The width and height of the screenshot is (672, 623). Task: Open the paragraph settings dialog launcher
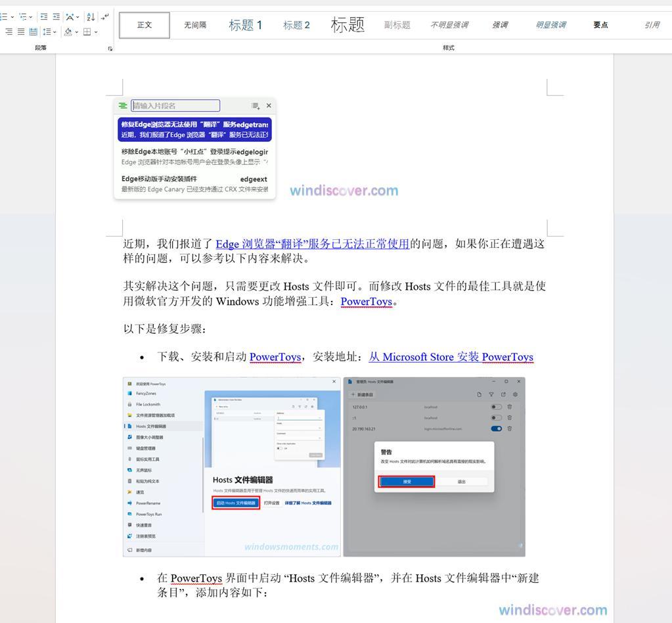click(x=110, y=49)
